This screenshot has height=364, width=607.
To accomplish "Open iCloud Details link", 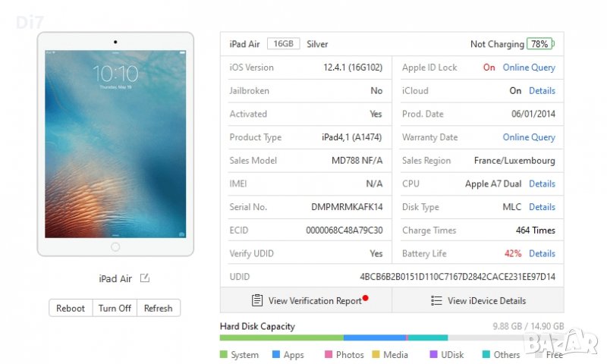I will [542, 90].
